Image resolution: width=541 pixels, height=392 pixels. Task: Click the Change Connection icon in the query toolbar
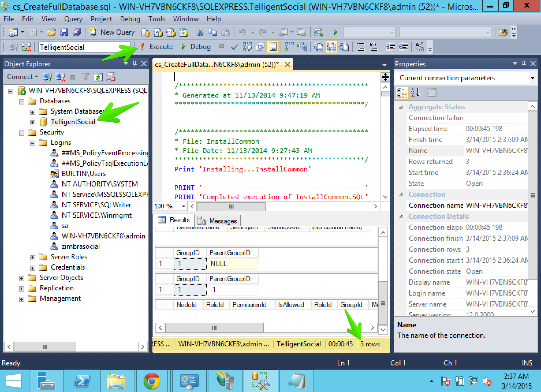pyautogui.click(x=26, y=47)
